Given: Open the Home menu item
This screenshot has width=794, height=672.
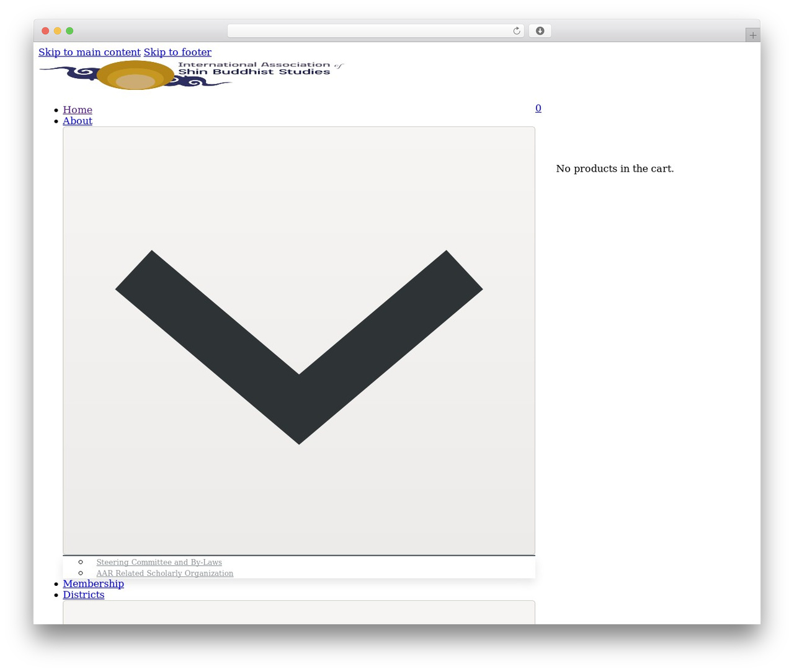Looking at the screenshot, I should [x=78, y=110].
